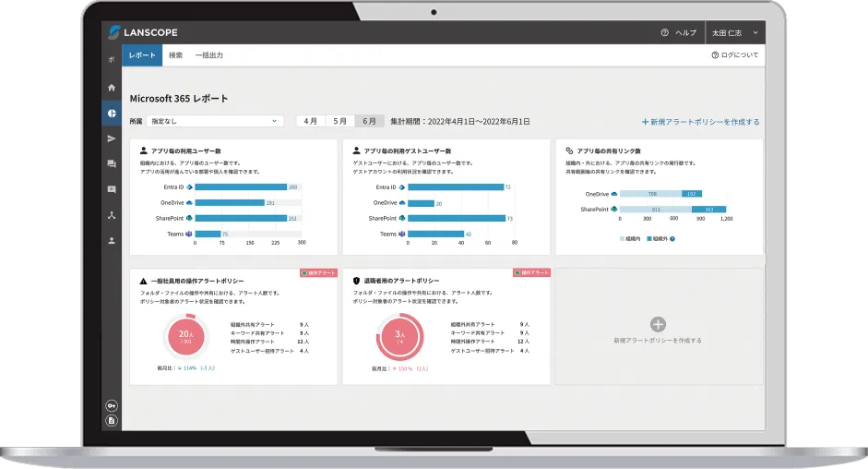Viewport: 868px width, 469px height.
Task: Click the large plus icon in empty policy card
Action: [658, 324]
